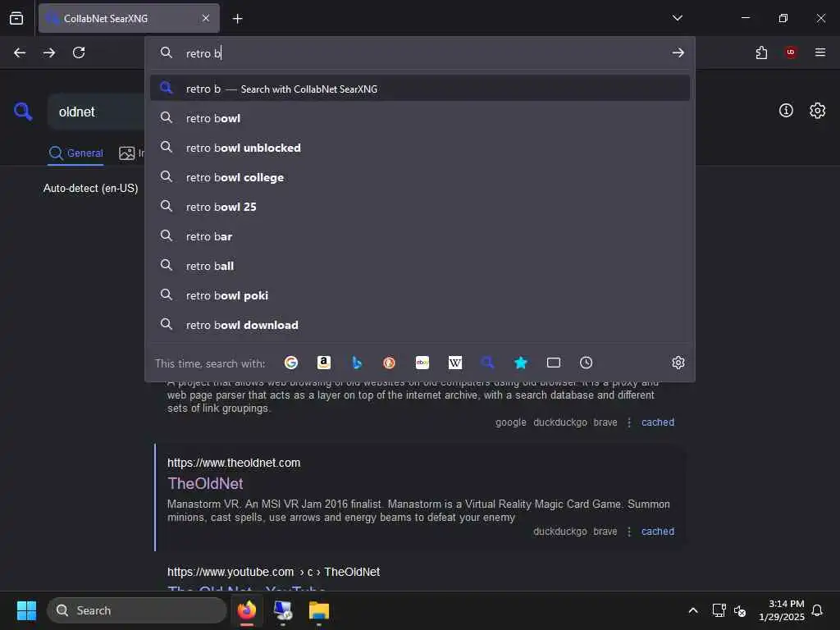The height and width of the screenshot is (630, 840).
Task: Click the computer app icon on taskbar
Action: click(283, 610)
